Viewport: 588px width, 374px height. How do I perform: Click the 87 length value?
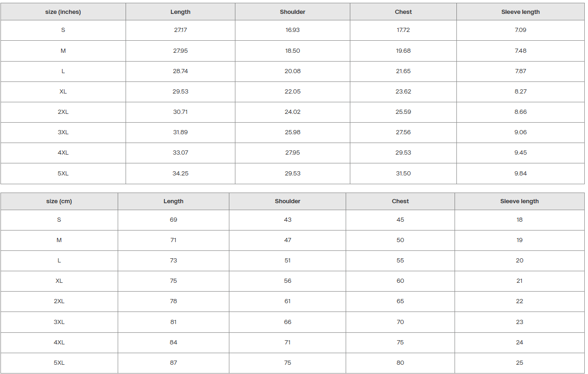173,363
